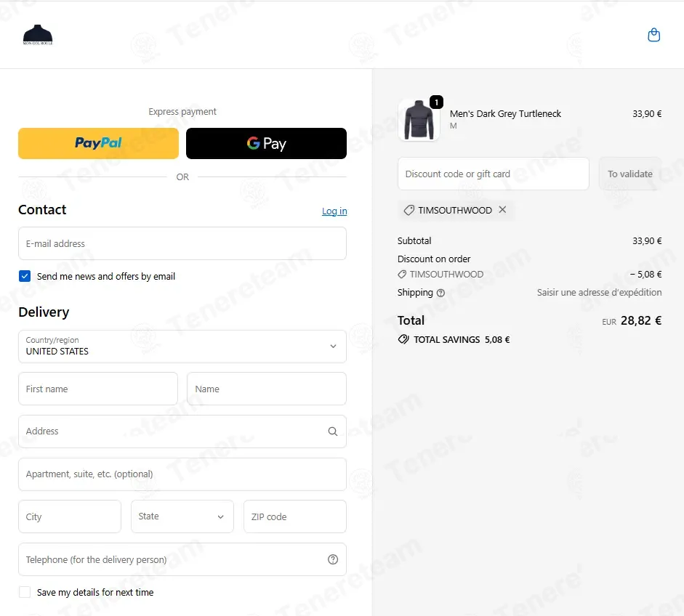Open the telephone field help icon

(333, 559)
